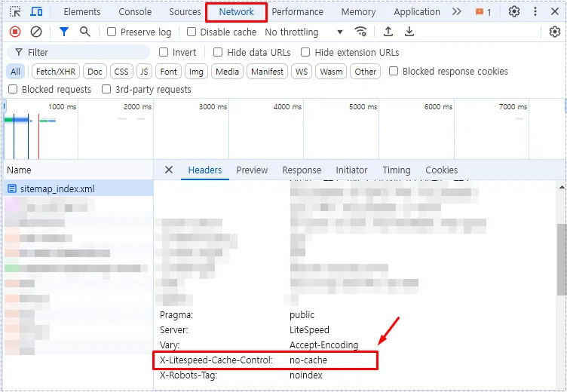Select the Network tab
The height and width of the screenshot is (392, 567).
(x=237, y=11)
